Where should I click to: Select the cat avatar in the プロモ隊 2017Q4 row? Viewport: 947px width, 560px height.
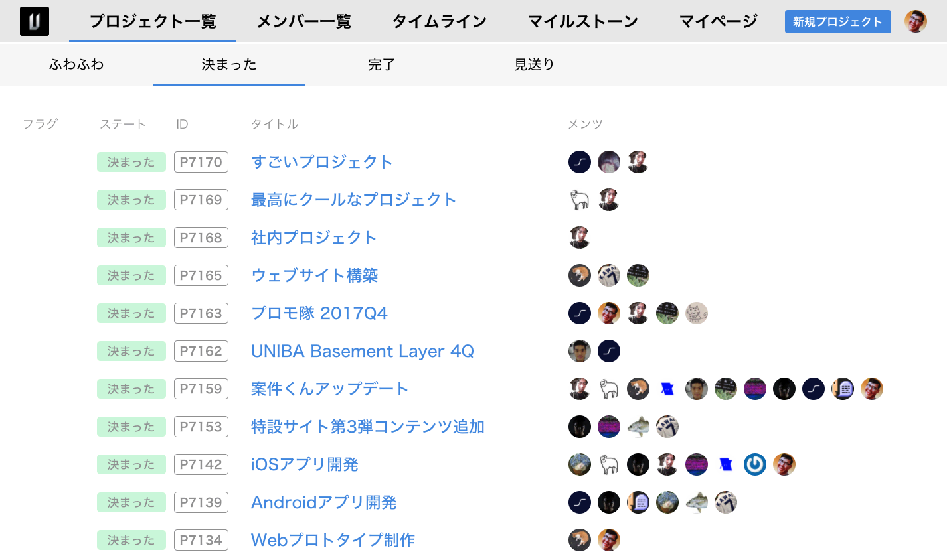[x=697, y=313]
